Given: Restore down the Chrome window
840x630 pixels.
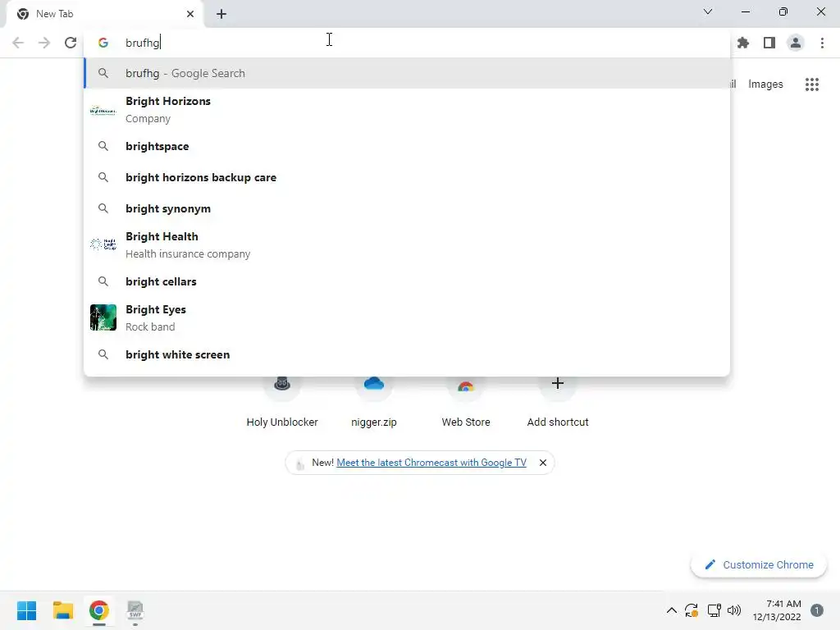Looking at the screenshot, I should tap(783, 11).
